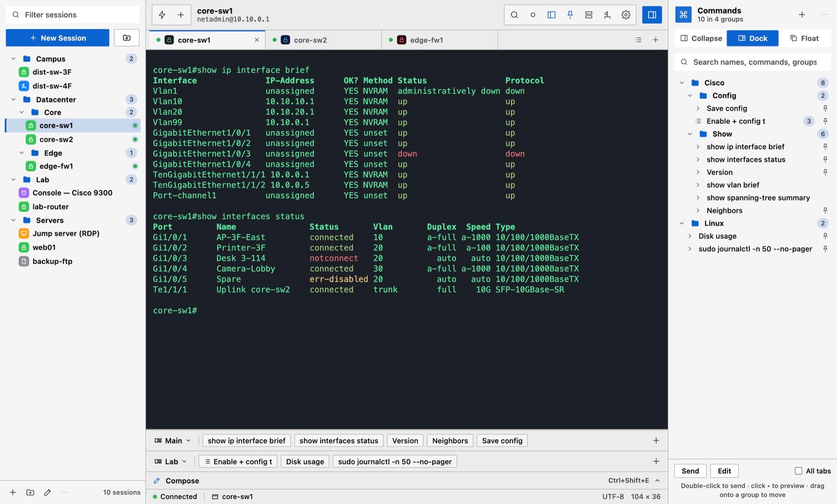This screenshot has height=504, width=837.
Task: Toggle the right commands panel blue button
Action: click(x=652, y=15)
